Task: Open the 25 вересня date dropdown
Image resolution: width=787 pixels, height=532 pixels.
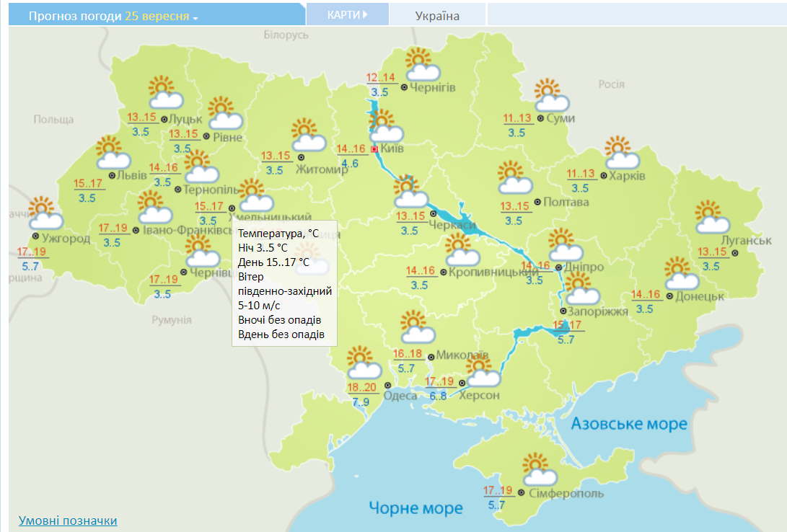Action: [x=162, y=16]
